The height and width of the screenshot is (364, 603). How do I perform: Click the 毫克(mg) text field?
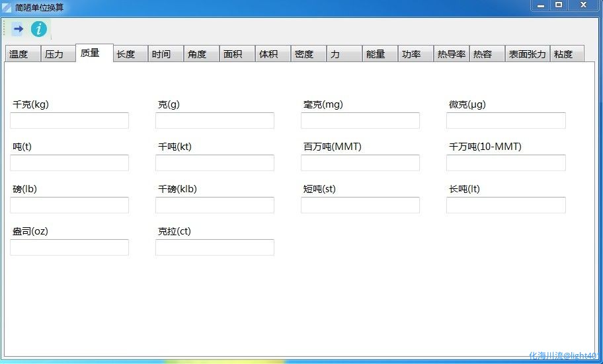(360, 121)
